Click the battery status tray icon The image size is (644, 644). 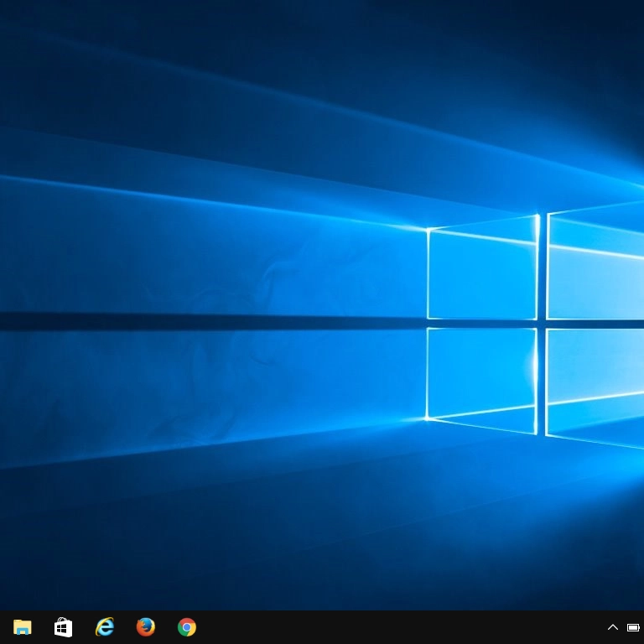[633, 627]
